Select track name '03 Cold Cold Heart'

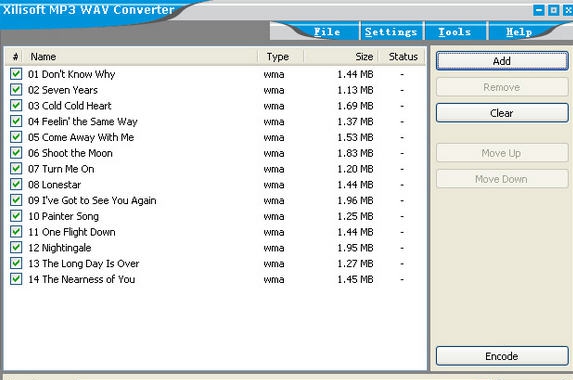pyautogui.click(x=70, y=106)
